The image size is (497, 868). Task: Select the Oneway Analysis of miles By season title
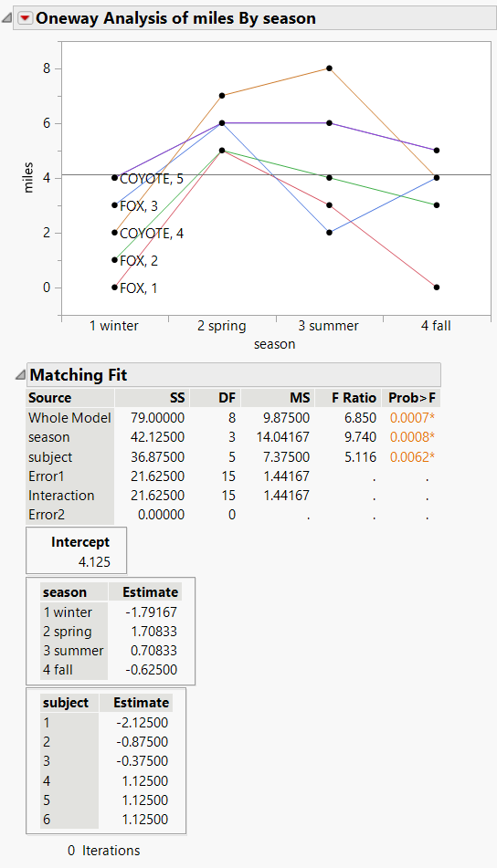175,18
